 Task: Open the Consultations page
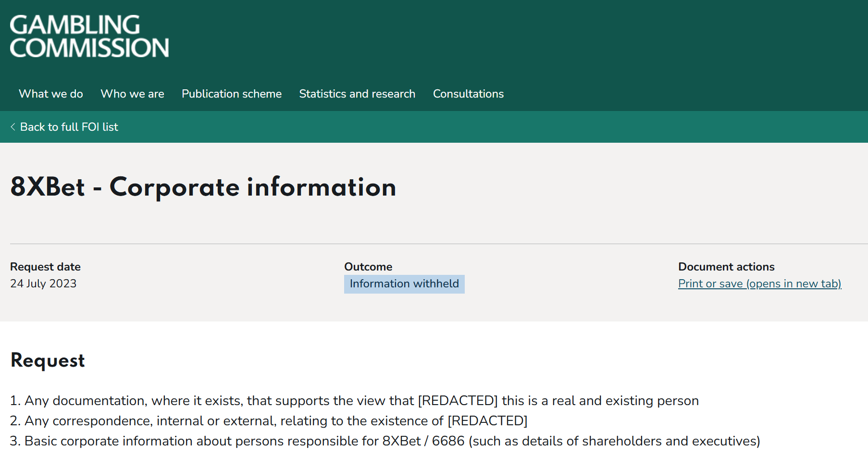pos(468,94)
